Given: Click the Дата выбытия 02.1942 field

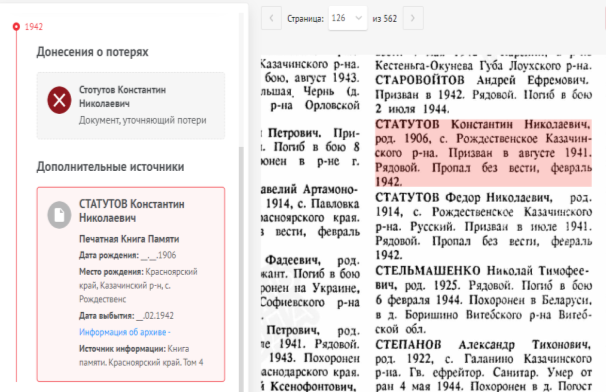Looking at the screenshot, I should 126,315.
